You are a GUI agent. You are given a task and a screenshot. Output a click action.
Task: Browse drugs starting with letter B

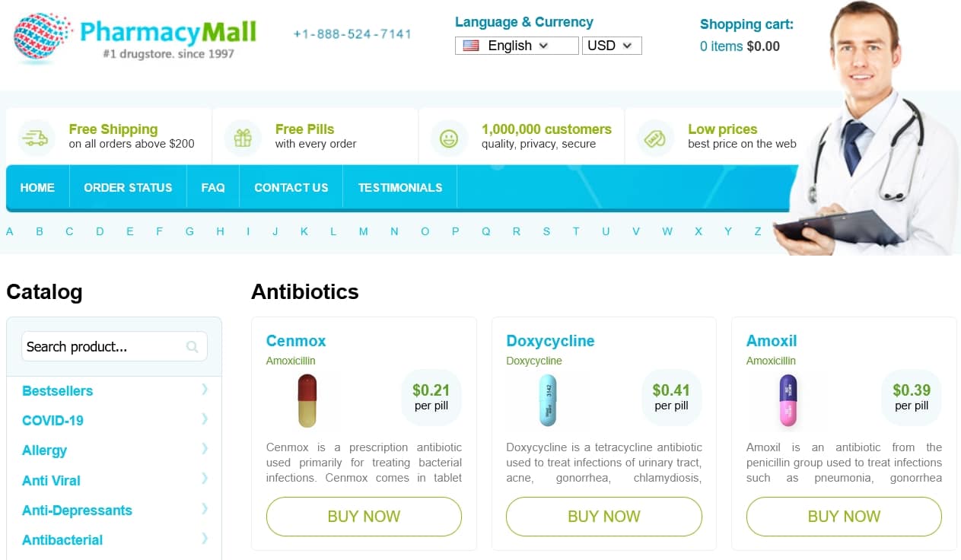point(40,231)
